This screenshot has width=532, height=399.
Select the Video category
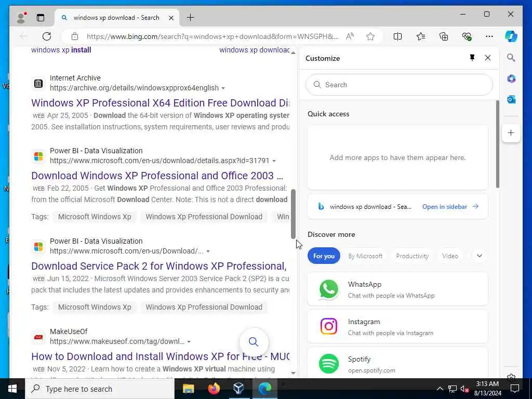click(x=450, y=256)
